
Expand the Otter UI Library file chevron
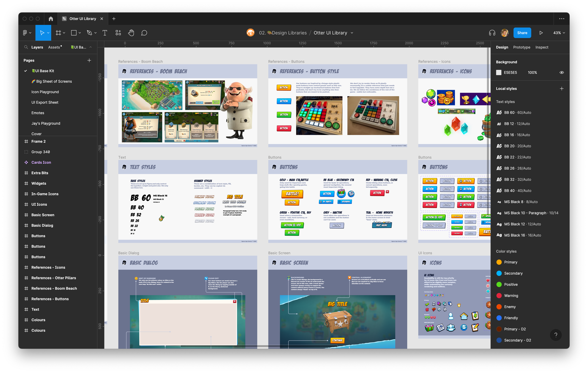352,33
